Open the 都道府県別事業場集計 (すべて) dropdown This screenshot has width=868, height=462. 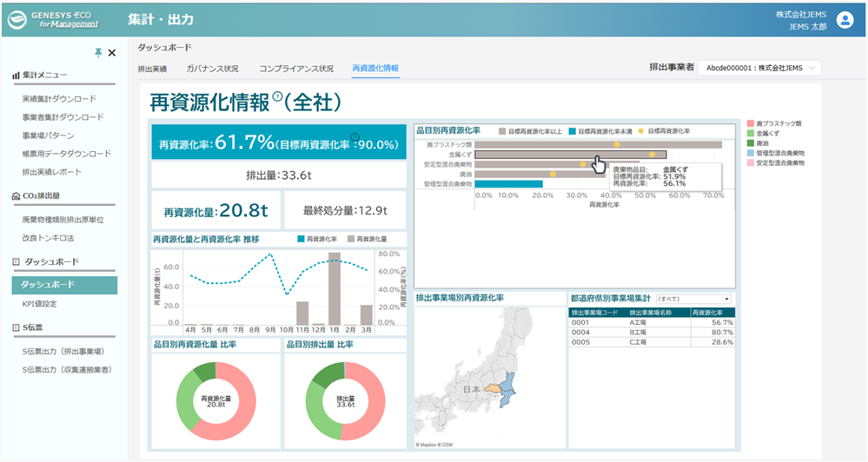[x=693, y=299]
